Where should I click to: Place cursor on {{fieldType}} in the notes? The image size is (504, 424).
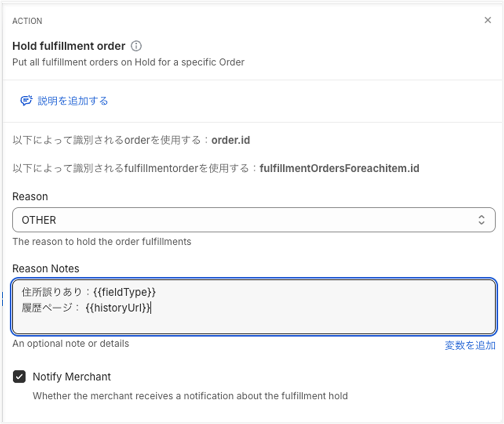125,292
